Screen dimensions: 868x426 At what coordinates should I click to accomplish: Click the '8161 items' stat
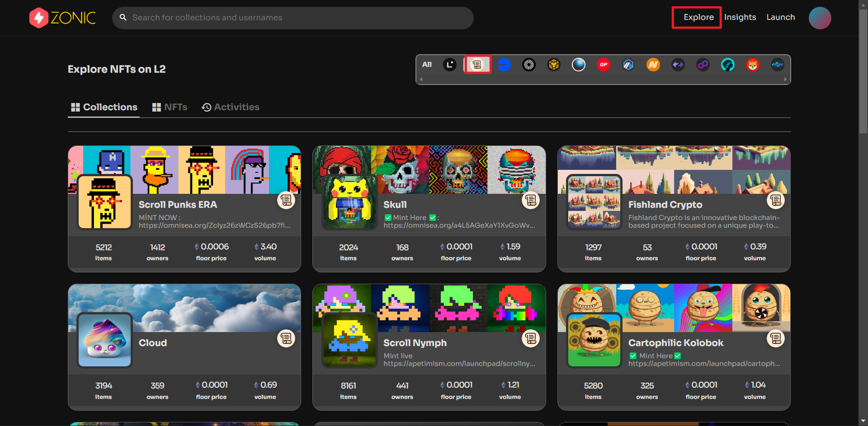click(349, 391)
